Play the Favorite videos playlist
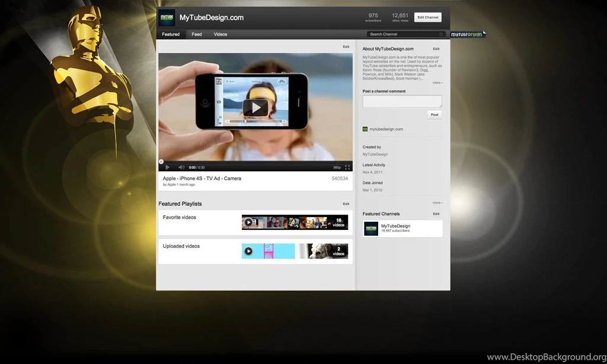 [x=249, y=222]
